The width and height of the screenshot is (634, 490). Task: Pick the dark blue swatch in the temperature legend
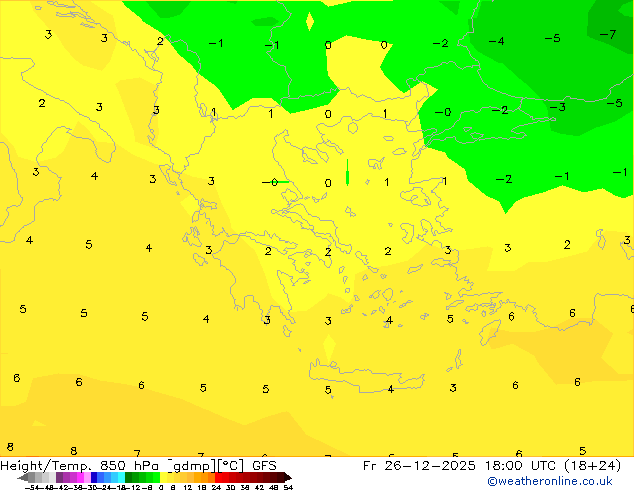(94, 478)
